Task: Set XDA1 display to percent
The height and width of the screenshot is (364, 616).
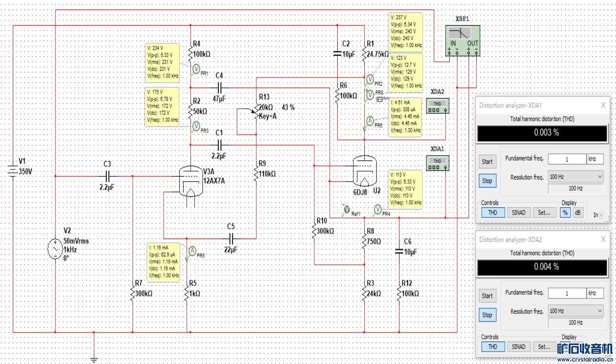Action: click(x=565, y=212)
